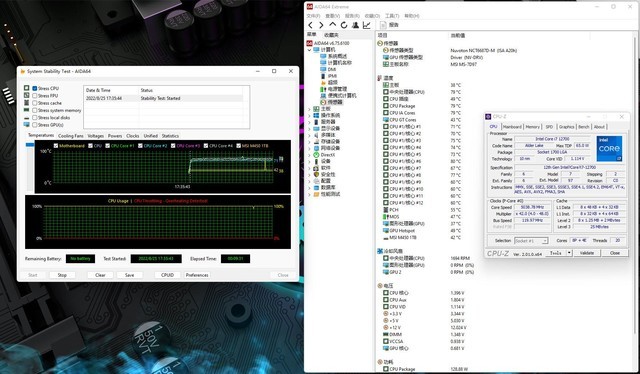This screenshot has height=374, width=640.
Task: Enable Stress system memory checkbox
Action: click(35, 110)
